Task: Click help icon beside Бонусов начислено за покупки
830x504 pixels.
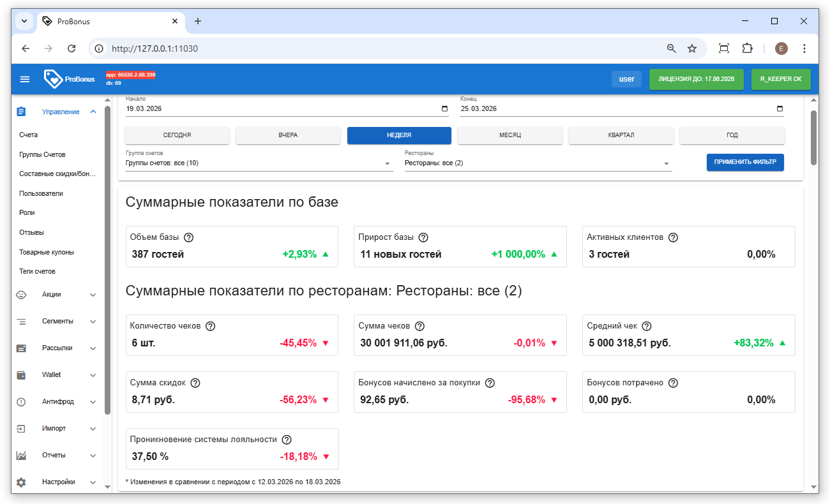Action: [x=490, y=383]
